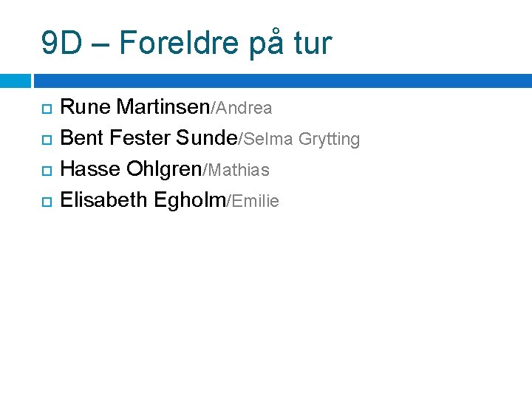Click the gray text Emilie
Image resolution: width=532 pixels, height=399 pixels.
[x=256, y=201]
